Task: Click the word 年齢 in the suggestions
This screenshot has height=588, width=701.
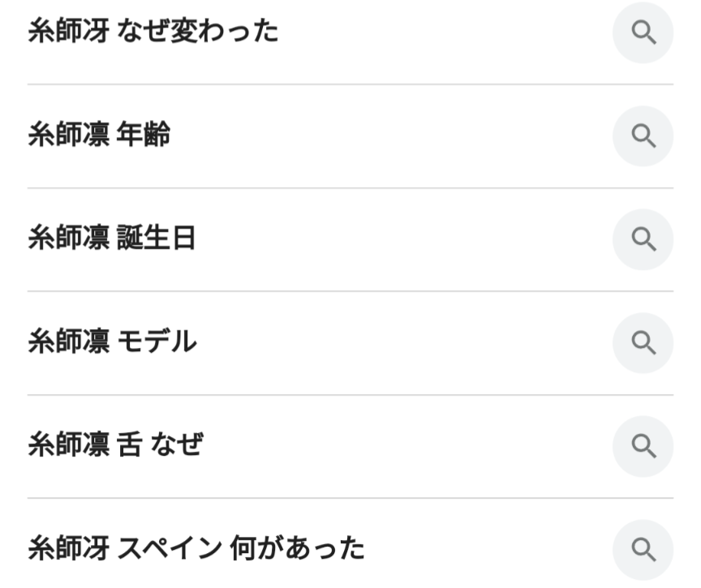Action: pyautogui.click(x=144, y=136)
